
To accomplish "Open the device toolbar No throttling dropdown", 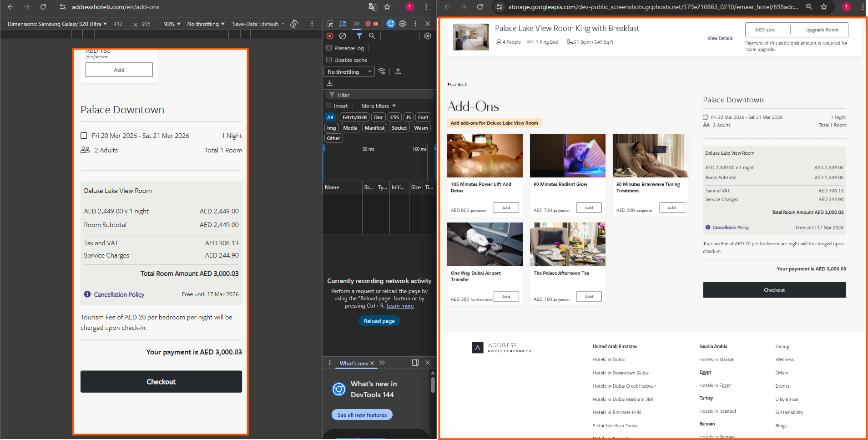I will [206, 24].
